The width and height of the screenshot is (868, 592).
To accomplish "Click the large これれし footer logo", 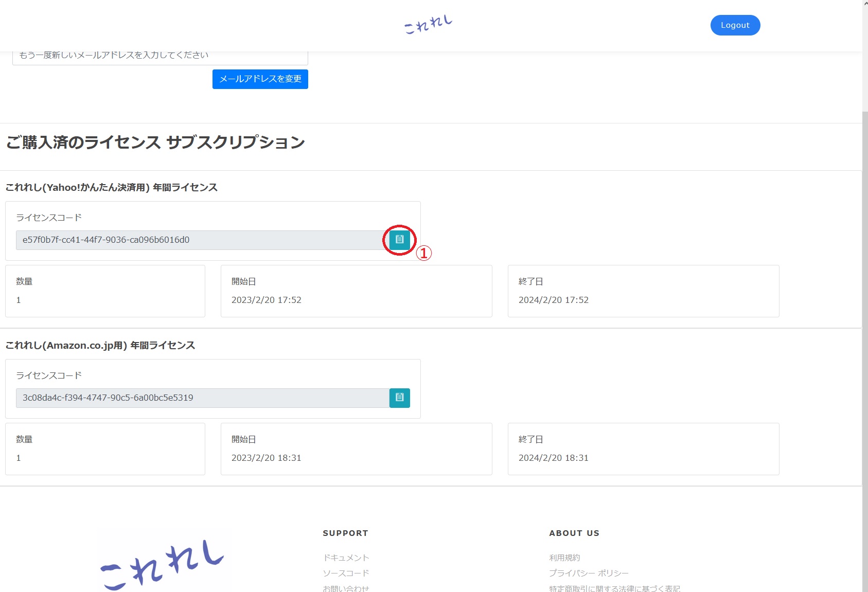I will point(162,564).
